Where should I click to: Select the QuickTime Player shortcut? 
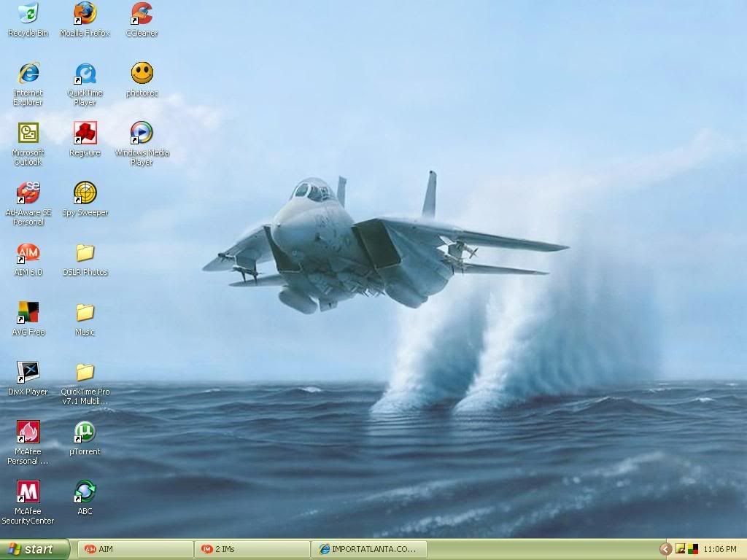tap(85, 74)
